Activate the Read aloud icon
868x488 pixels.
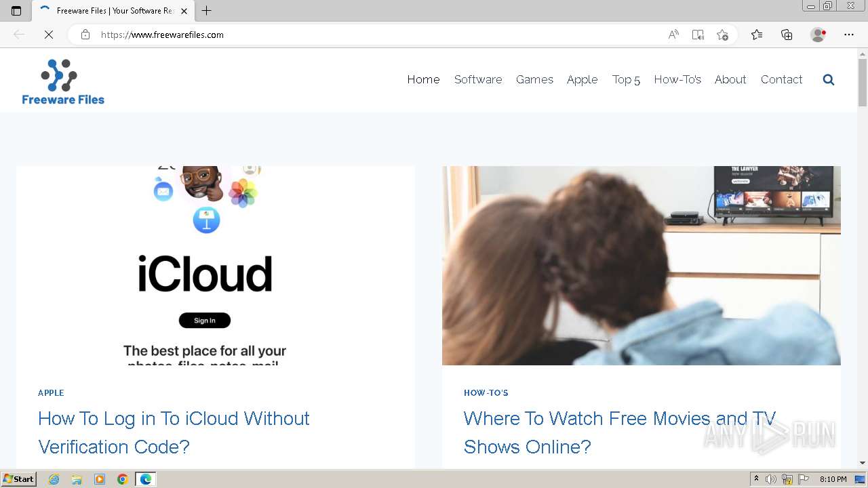pyautogui.click(x=673, y=35)
